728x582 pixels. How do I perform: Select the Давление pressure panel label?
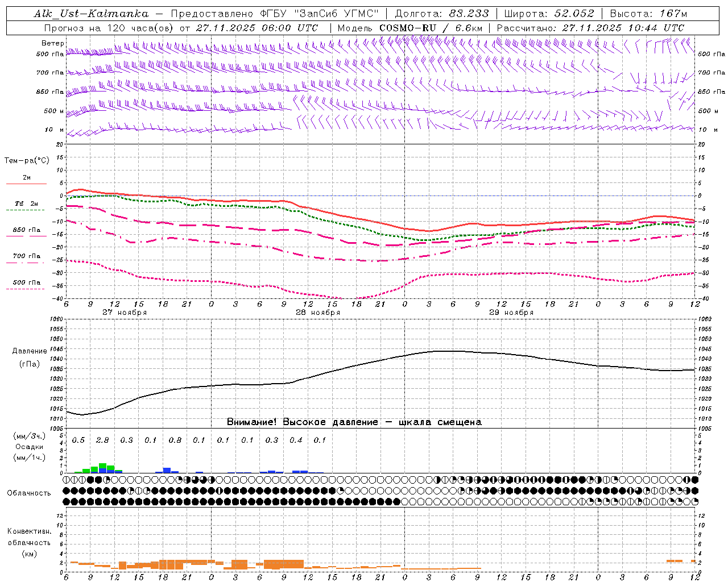(30, 351)
